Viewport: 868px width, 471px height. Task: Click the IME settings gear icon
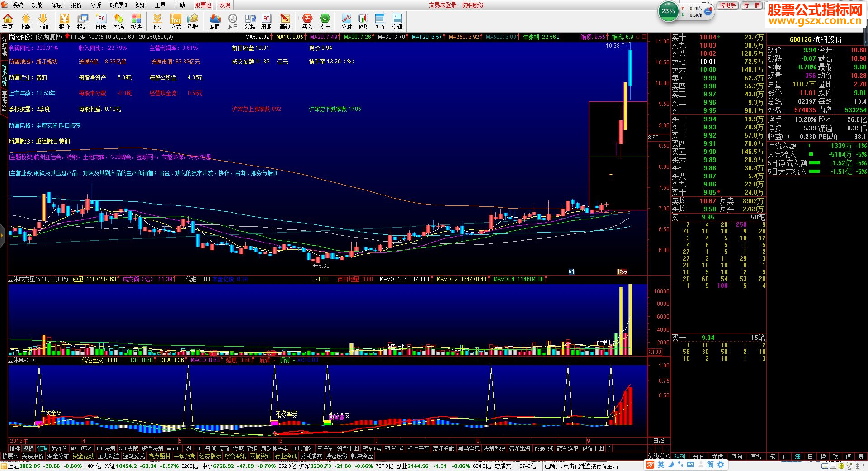(721, 465)
